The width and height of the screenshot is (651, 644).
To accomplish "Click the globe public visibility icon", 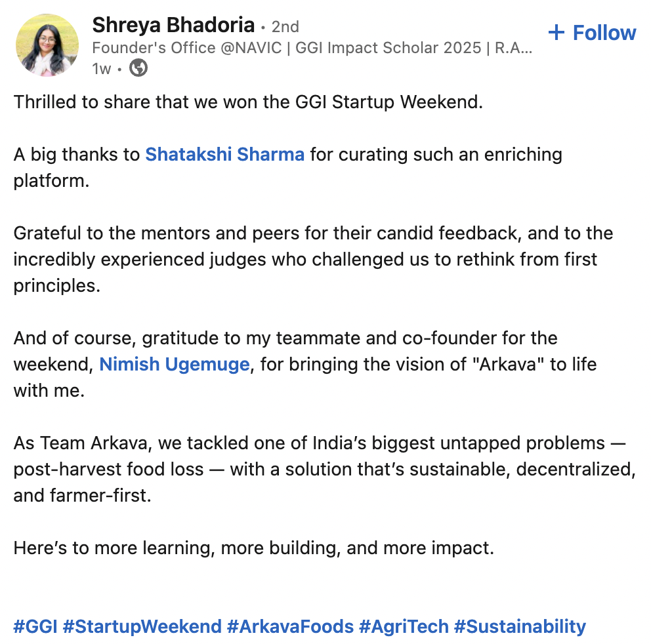I will pyautogui.click(x=138, y=68).
